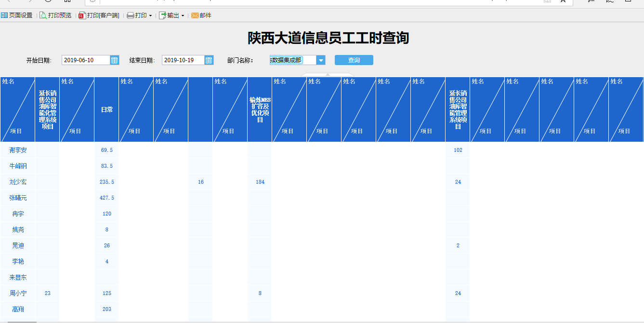The height and width of the screenshot is (323, 644).
Task: Click the employee name 刘少玄
Action: click(18, 182)
